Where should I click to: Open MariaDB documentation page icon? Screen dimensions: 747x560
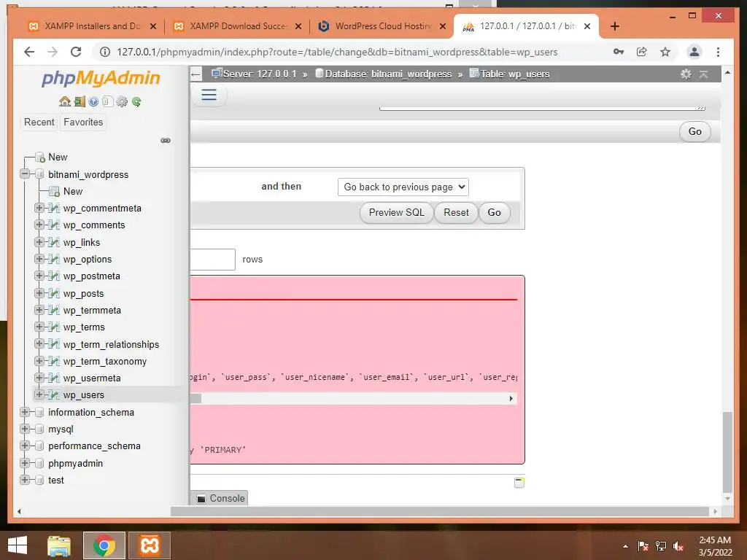click(108, 101)
